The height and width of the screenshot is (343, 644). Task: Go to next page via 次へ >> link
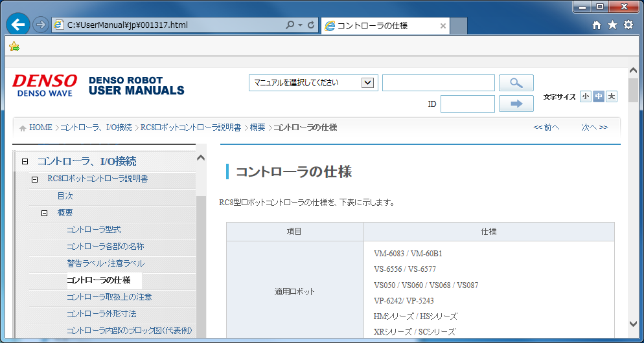click(x=594, y=127)
